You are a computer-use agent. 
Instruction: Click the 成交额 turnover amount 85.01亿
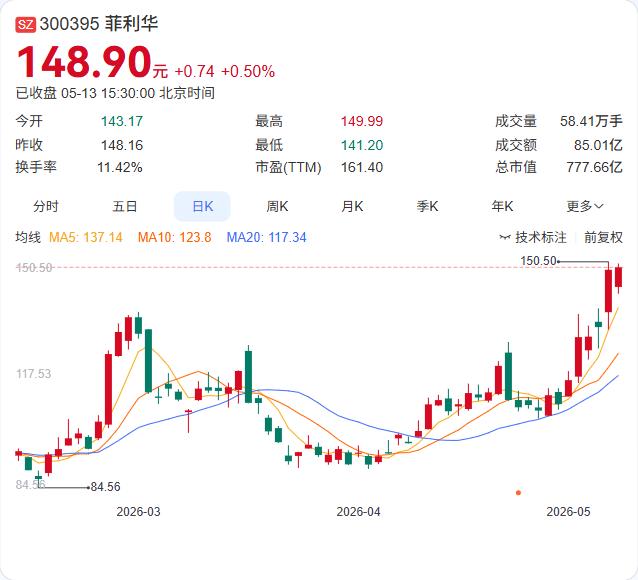pyautogui.click(x=598, y=145)
